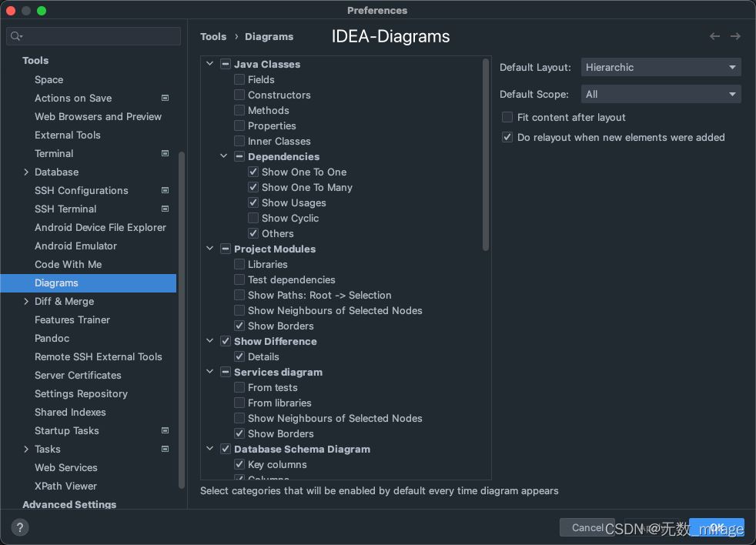Open the Default Scope dropdown
This screenshot has width=756, height=545.
point(661,94)
